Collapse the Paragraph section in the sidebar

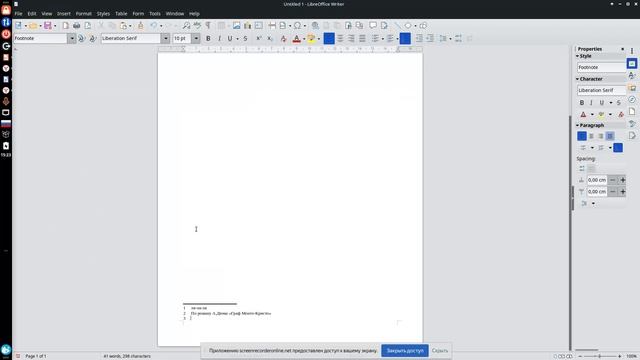coord(578,125)
